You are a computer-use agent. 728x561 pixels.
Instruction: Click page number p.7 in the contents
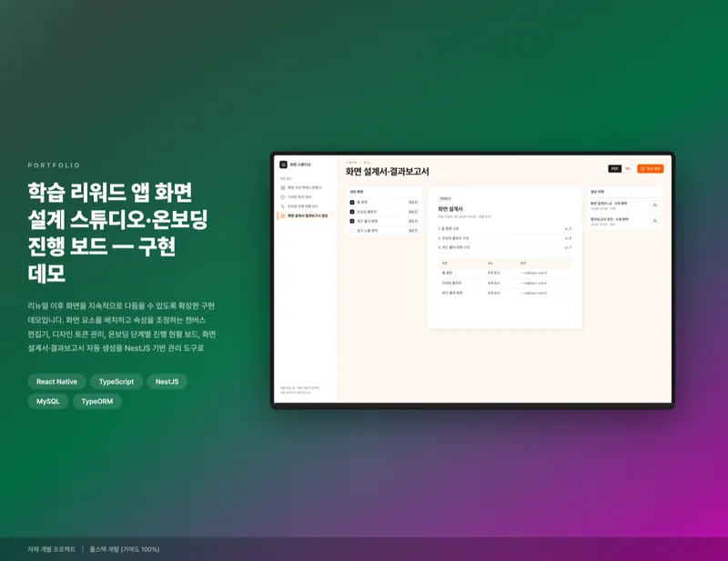click(568, 247)
